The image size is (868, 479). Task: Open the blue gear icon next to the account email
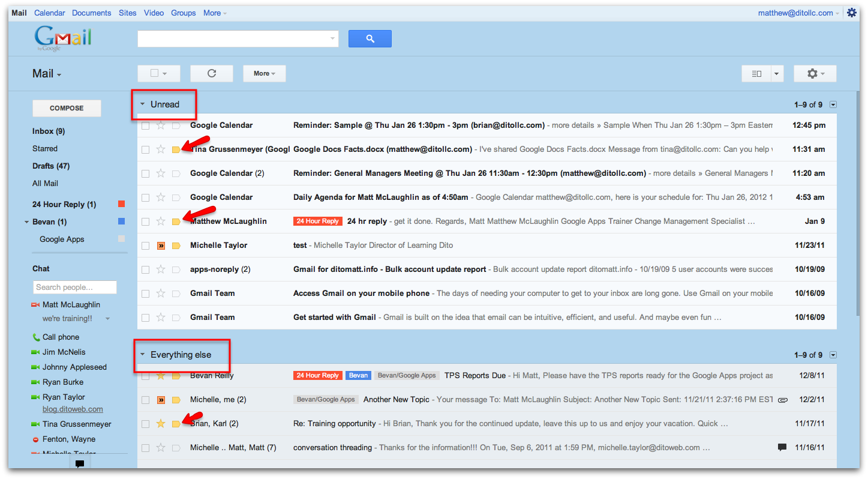pyautogui.click(x=852, y=13)
